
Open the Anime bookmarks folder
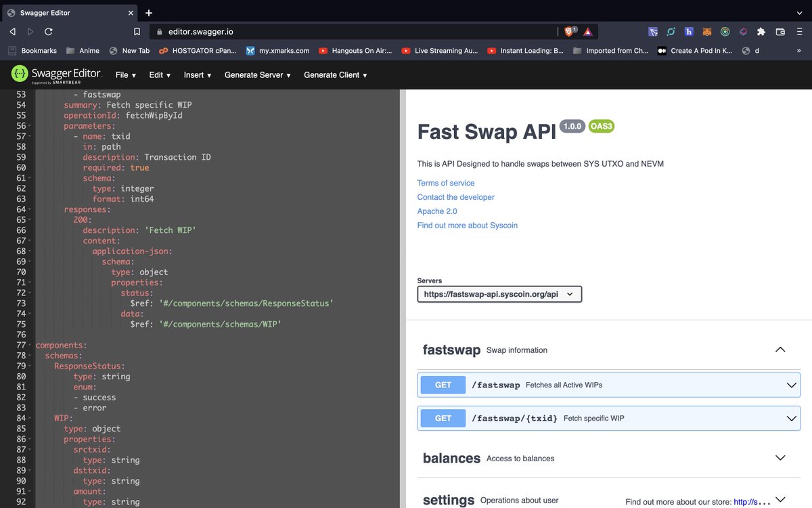point(83,51)
